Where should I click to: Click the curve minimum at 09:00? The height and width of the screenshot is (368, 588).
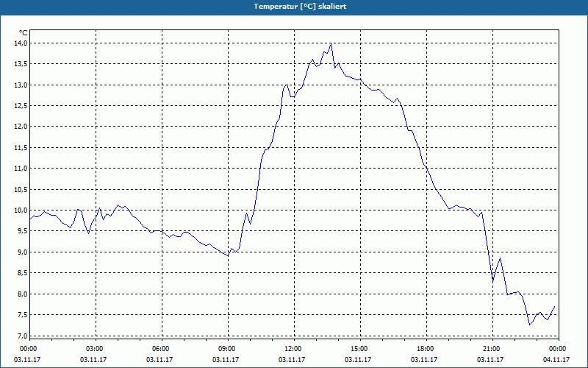coord(228,256)
